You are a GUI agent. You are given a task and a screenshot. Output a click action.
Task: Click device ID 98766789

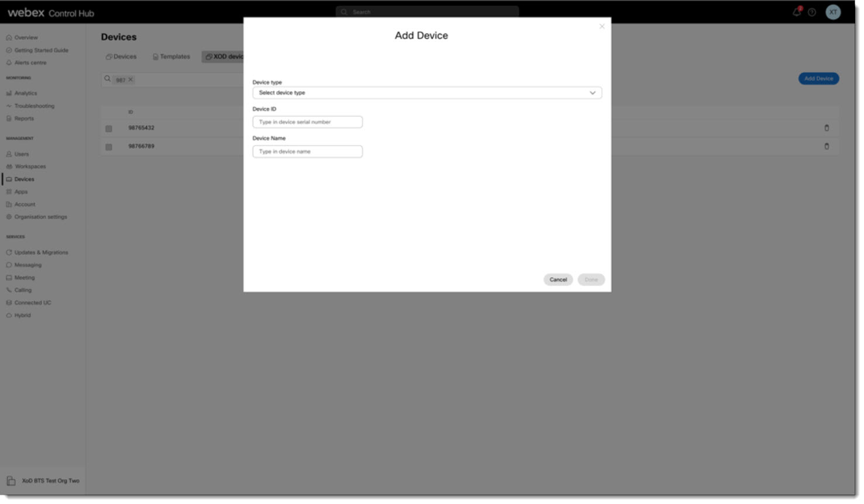142,146
